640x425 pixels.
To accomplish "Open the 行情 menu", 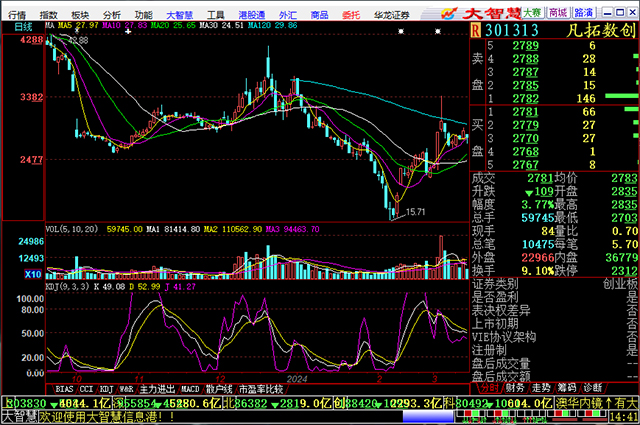I will click(17, 15).
